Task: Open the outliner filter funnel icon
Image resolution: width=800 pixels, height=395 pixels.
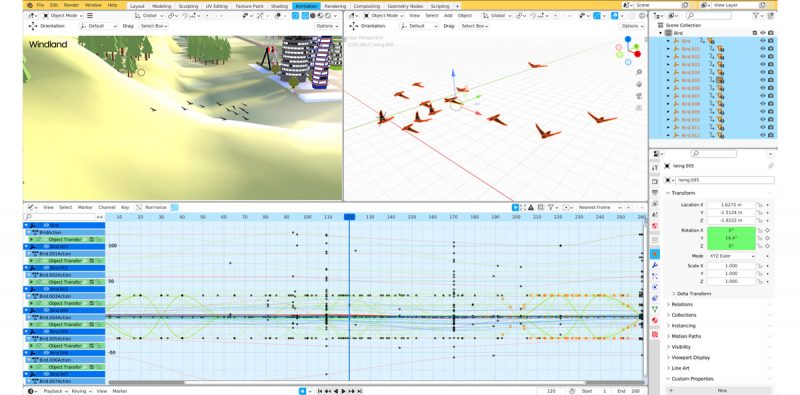Action: (756, 16)
